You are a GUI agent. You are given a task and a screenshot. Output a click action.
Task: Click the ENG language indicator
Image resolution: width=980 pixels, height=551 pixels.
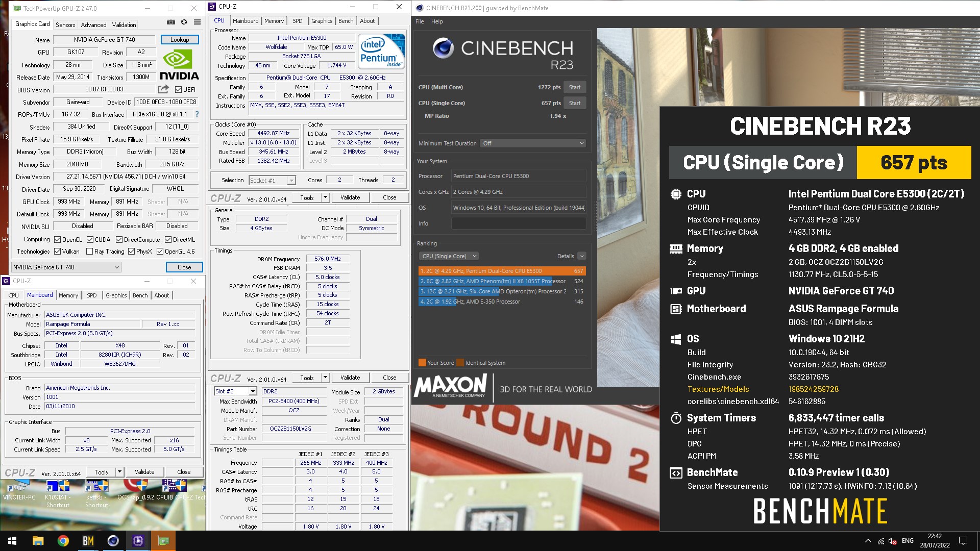[908, 541]
